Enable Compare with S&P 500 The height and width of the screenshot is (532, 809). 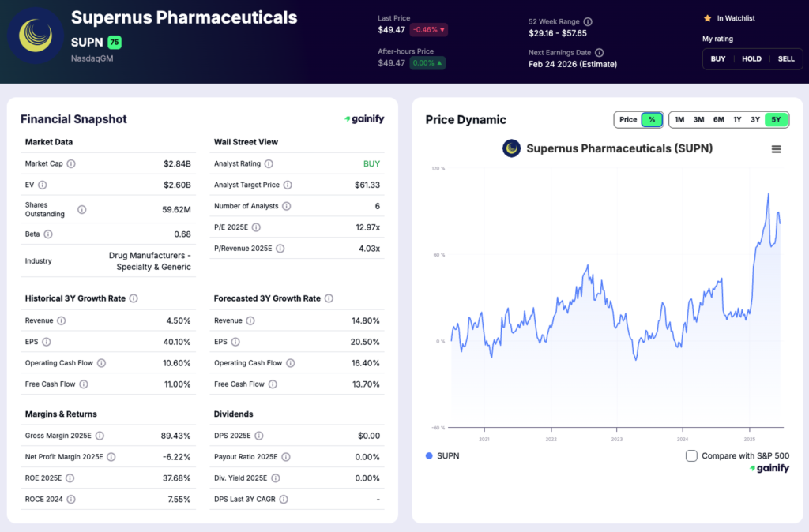click(691, 455)
